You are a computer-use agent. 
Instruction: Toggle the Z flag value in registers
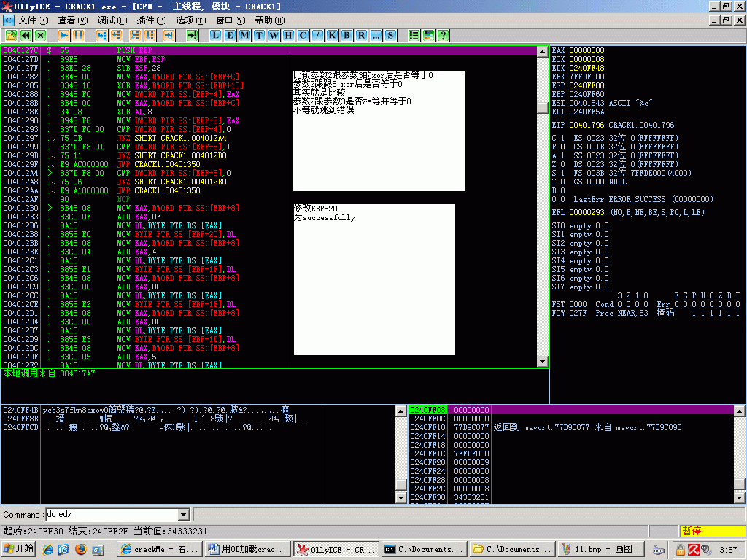562,164
